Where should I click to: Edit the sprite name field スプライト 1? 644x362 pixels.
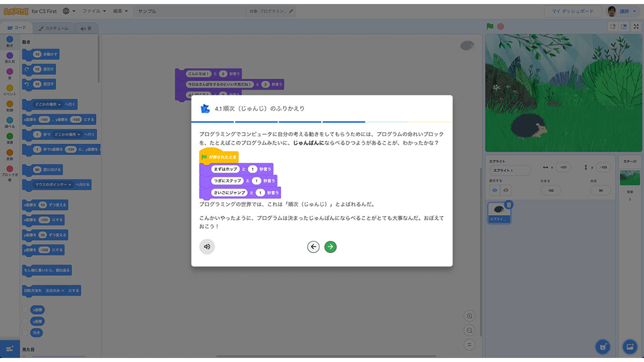(x=510, y=170)
